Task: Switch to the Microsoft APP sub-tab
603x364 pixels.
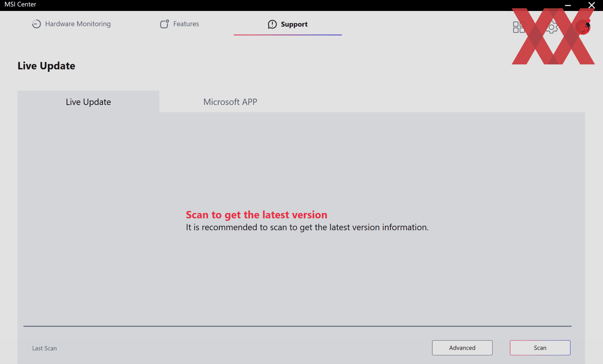Action: coord(230,102)
